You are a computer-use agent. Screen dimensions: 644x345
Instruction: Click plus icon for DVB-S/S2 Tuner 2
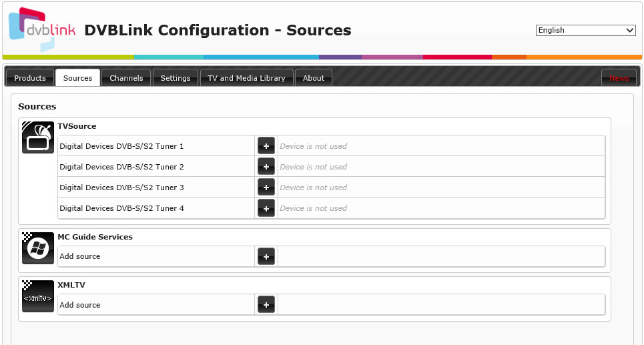pyautogui.click(x=266, y=166)
